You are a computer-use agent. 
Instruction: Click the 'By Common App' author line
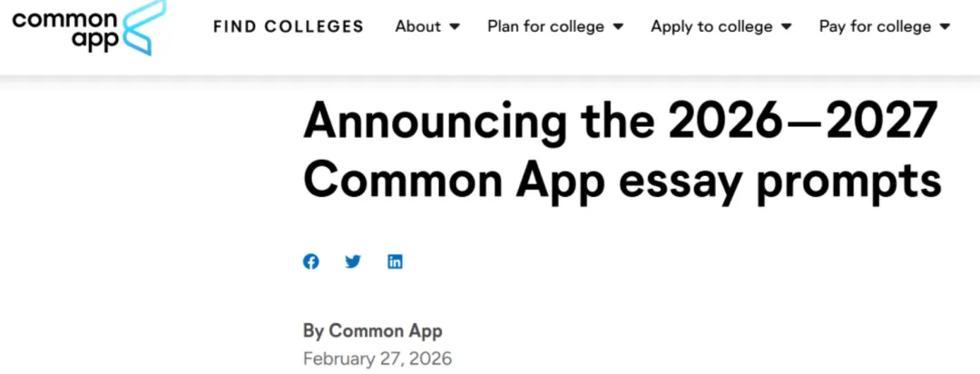372,330
